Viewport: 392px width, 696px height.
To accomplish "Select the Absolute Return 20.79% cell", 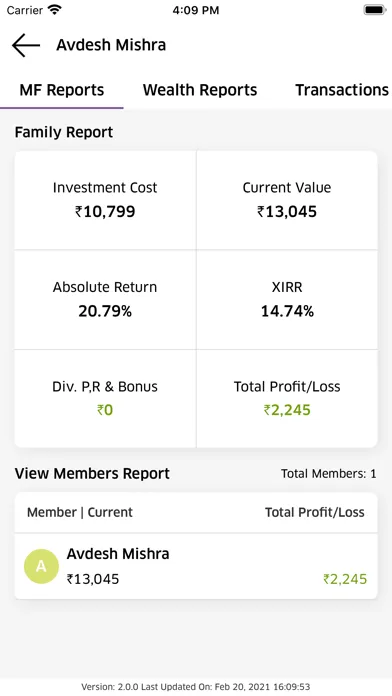I will 105,300.
